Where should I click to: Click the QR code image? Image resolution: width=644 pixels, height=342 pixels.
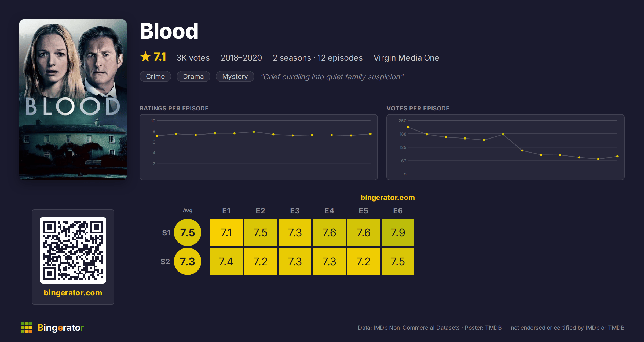click(x=73, y=250)
